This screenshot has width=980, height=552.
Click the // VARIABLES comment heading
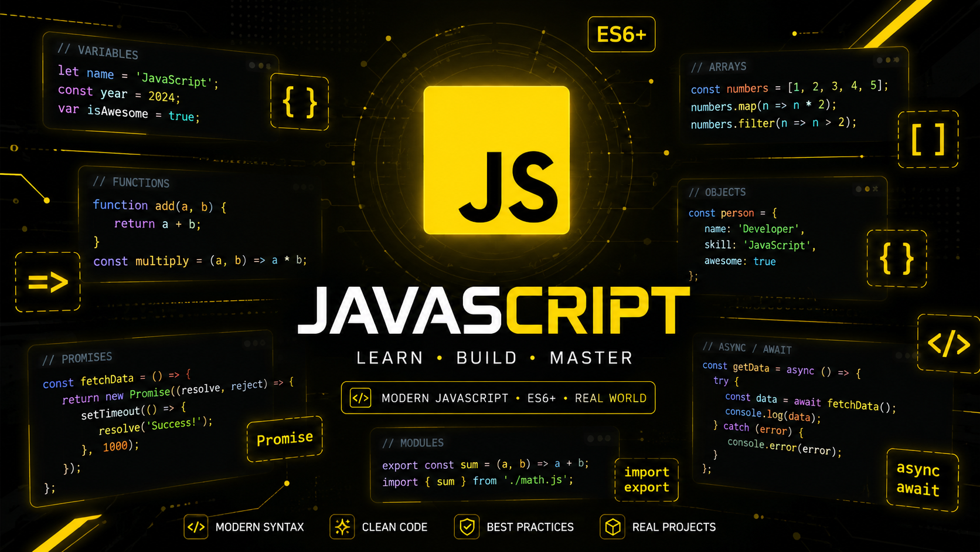(x=98, y=52)
